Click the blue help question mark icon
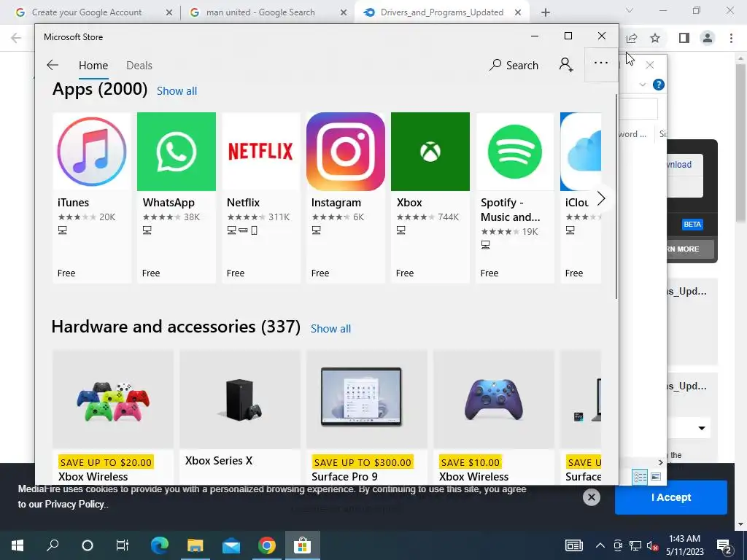The image size is (747, 560). [x=659, y=85]
